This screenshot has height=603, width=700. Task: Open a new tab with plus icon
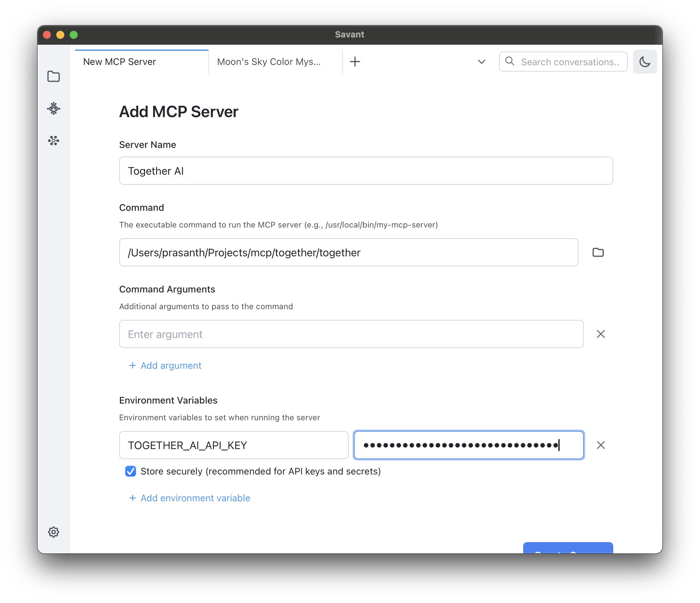355,62
